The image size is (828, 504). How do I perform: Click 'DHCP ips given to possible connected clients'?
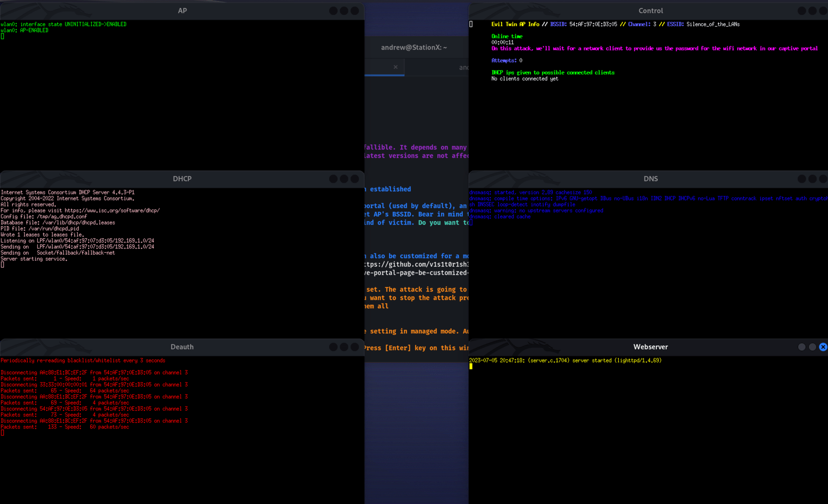point(552,73)
